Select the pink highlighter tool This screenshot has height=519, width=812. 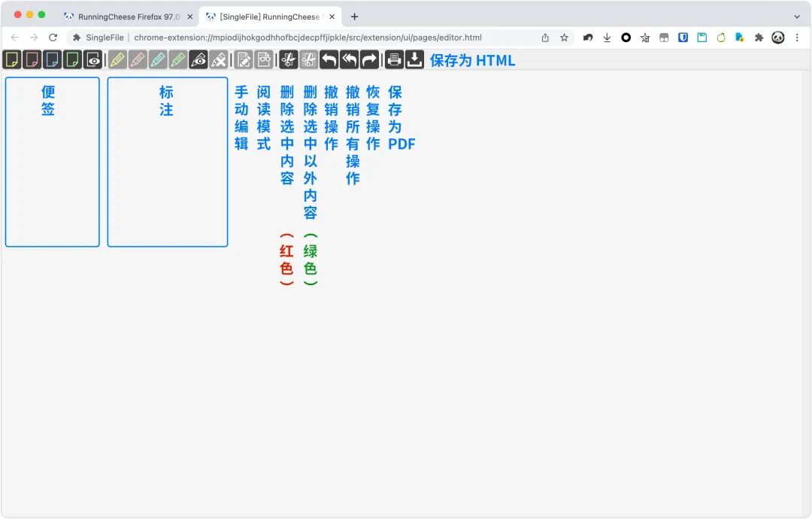point(138,60)
